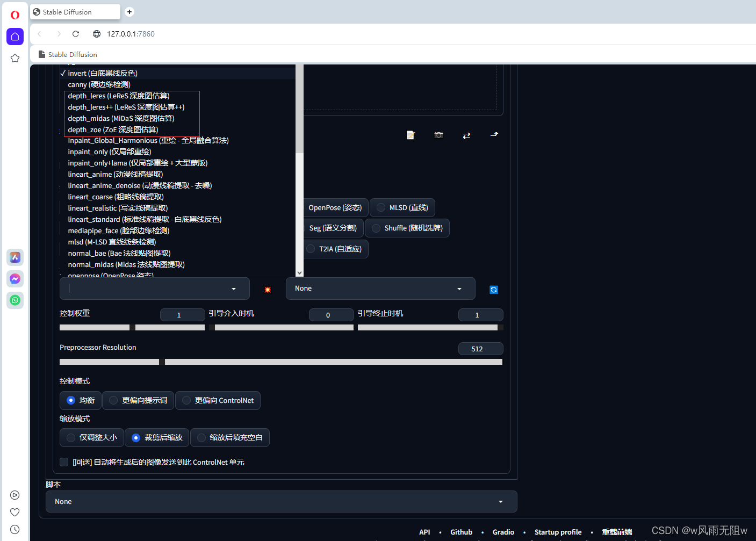Screen dimensions: 756x541
Task: Select 更偏向提示词 control mode
Action: click(138, 400)
